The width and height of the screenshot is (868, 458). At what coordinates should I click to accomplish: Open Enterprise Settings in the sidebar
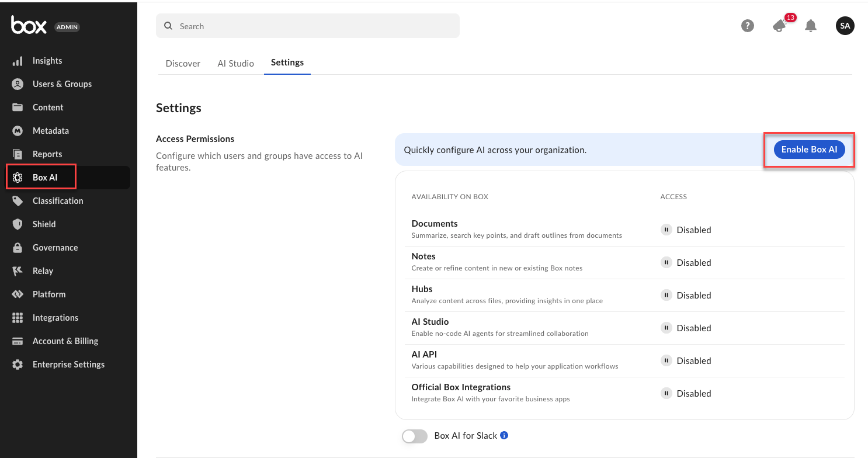pos(68,365)
